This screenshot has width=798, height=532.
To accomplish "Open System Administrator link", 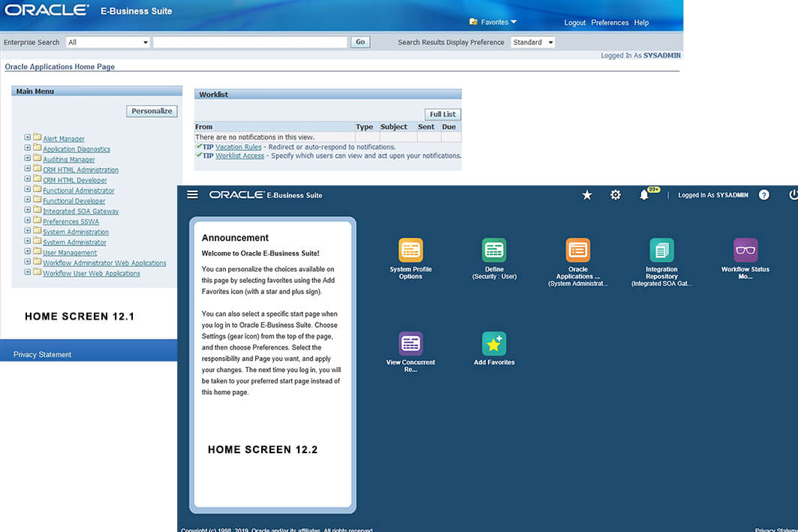I will [x=74, y=242].
